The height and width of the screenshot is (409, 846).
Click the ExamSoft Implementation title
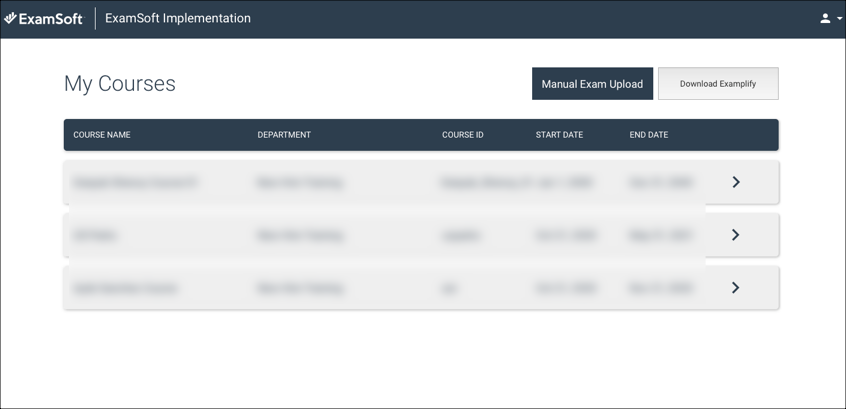(x=178, y=18)
